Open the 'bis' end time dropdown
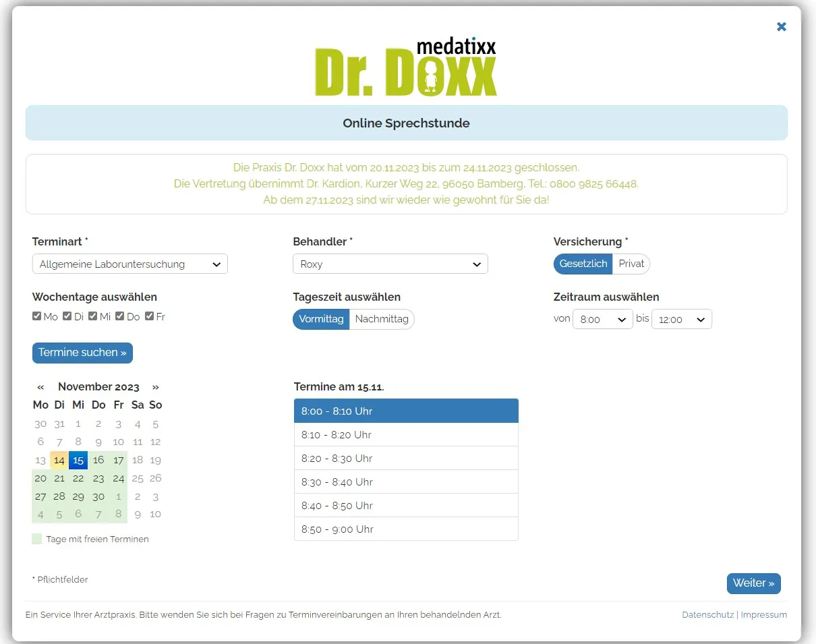The image size is (816, 644). (682, 319)
